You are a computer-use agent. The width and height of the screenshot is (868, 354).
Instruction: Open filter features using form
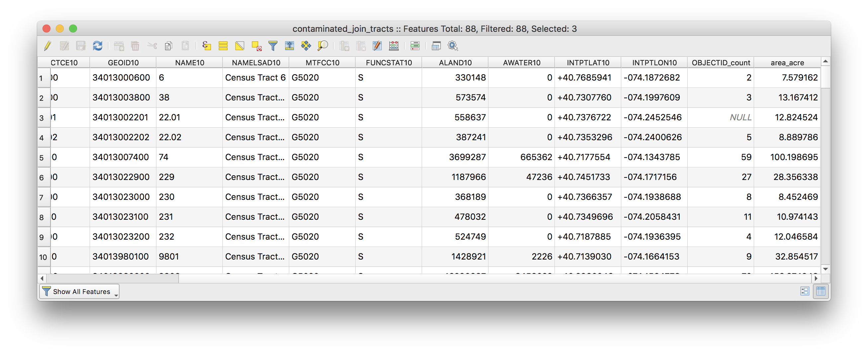point(273,46)
